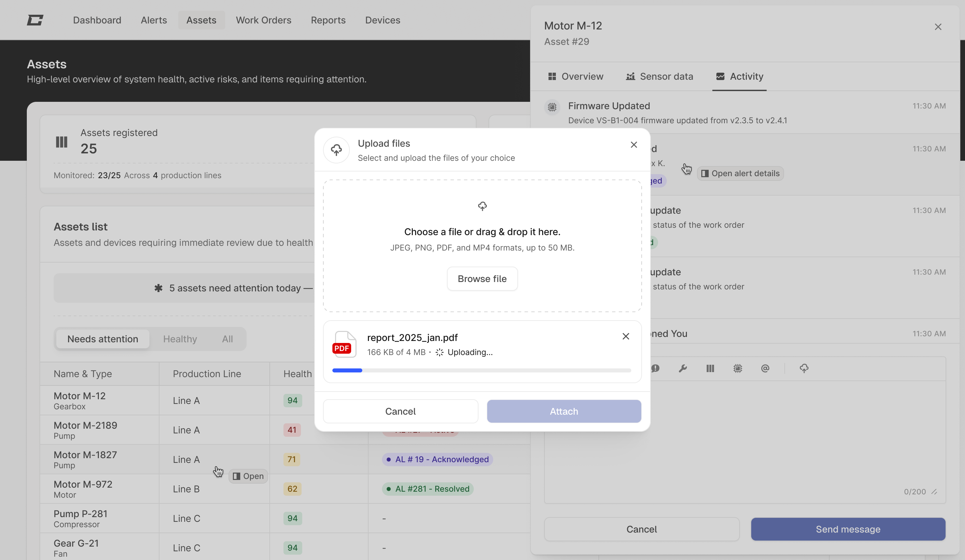Go to Work Orders in navigation
This screenshot has height=560, width=965.
tap(263, 20)
